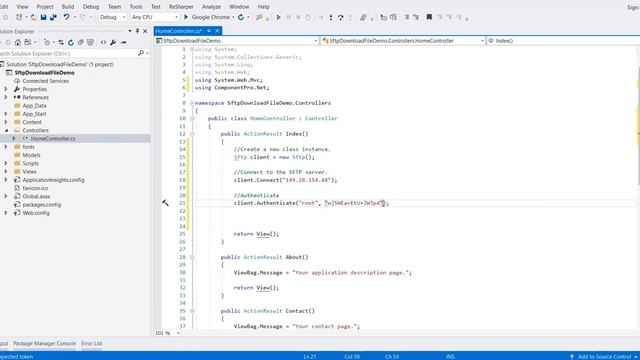Select HomeController.cs in Solution Explorer
Image resolution: width=640 pixels, height=360 pixels.
(x=53, y=139)
